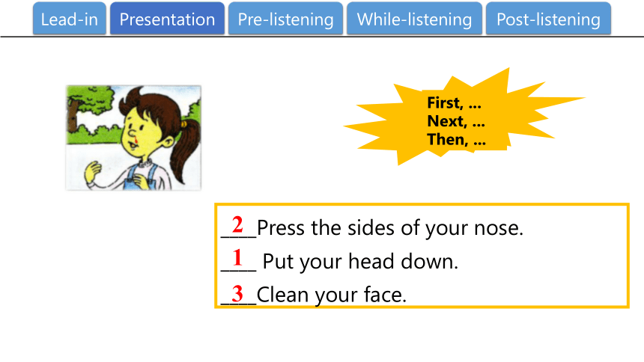Click "Put your head down" sentence

click(x=360, y=262)
